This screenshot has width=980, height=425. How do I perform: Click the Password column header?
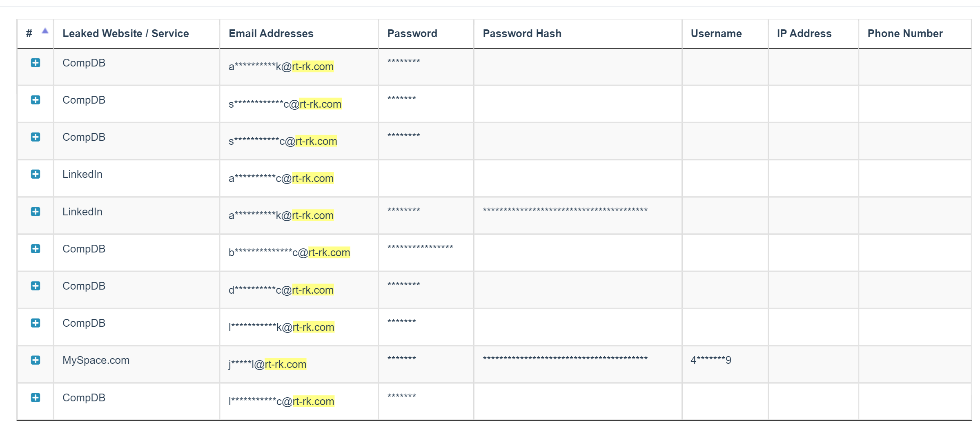412,33
